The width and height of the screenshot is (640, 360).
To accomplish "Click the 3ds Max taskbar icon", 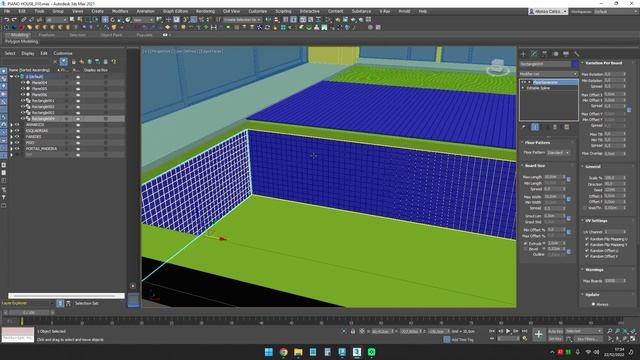I will click(x=357, y=352).
